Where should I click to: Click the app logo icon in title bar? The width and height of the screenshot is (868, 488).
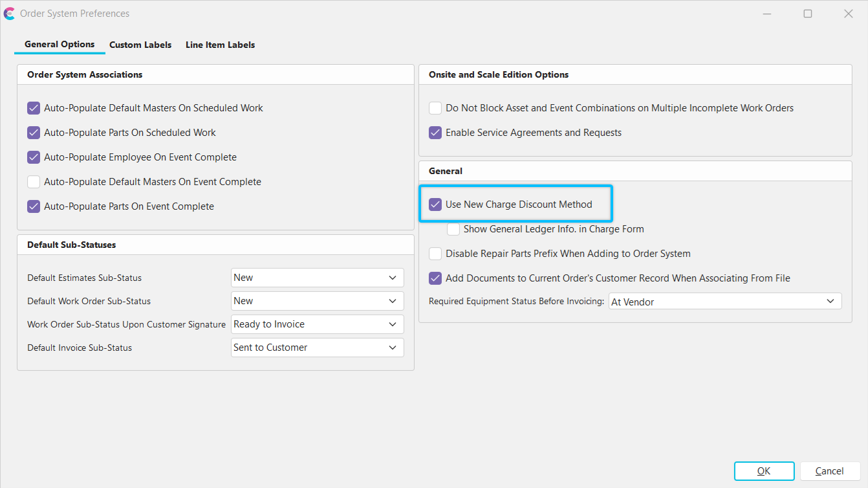click(10, 14)
